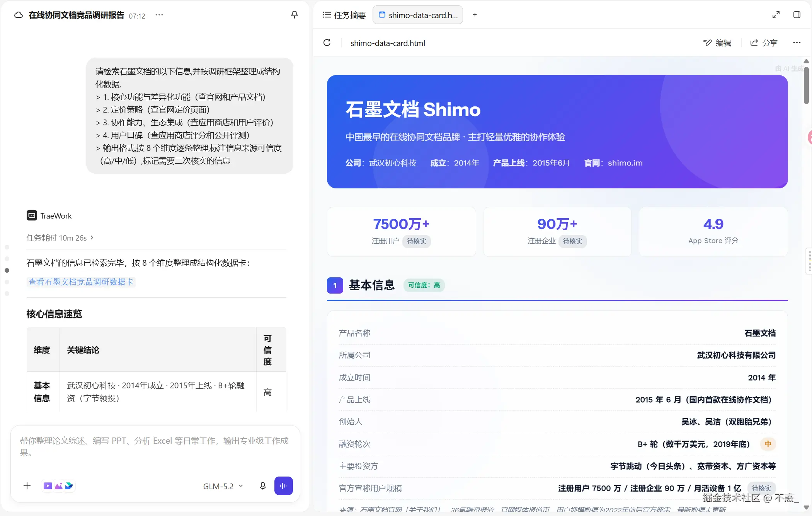Click the microphone icon
This screenshot has height=516, width=812.
click(x=263, y=486)
